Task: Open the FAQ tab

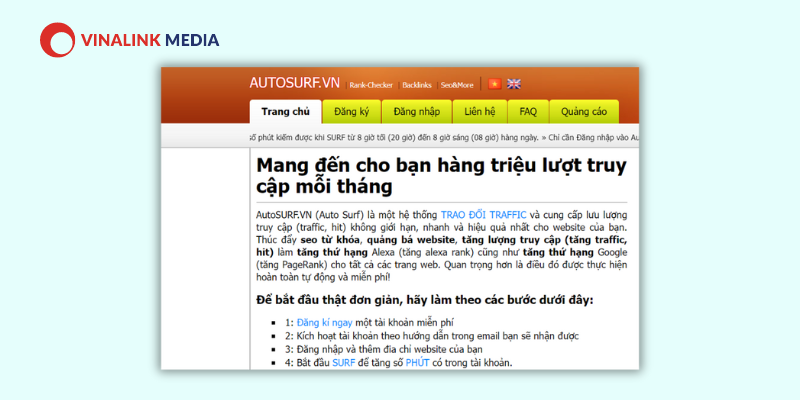Action: tap(528, 112)
